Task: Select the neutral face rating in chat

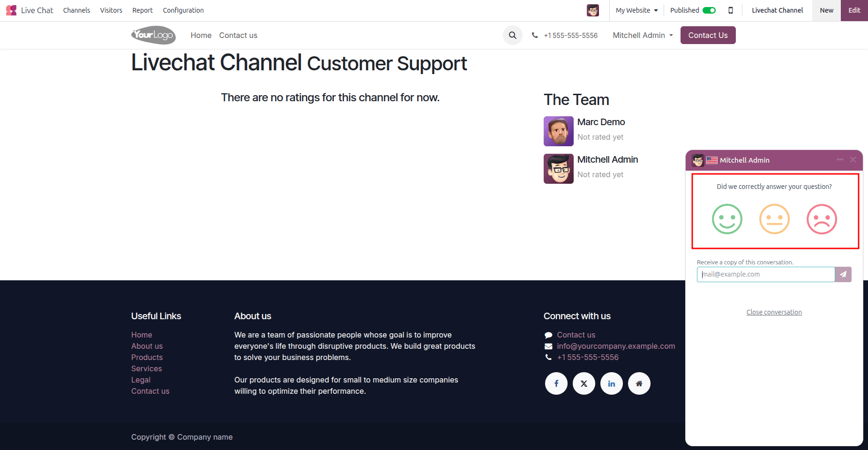Action: click(x=774, y=219)
